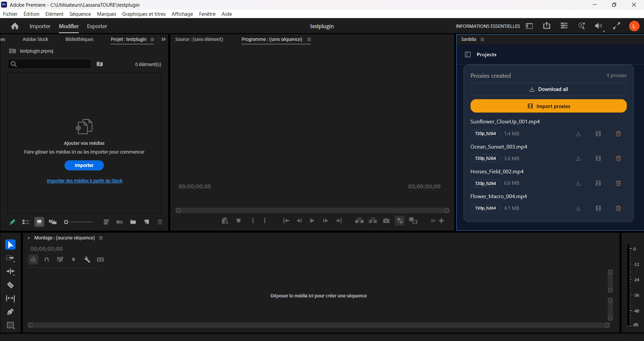Click the project search input field

(49, 64)
